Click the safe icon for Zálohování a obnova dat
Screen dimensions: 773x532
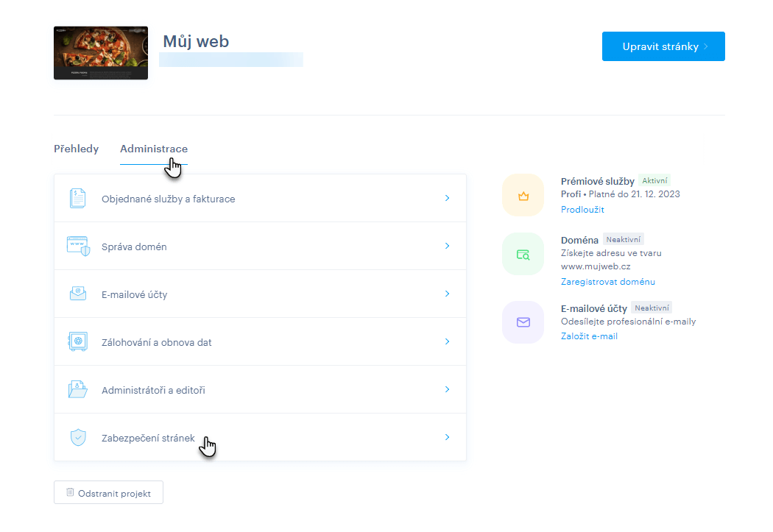[x=77, y=342]
